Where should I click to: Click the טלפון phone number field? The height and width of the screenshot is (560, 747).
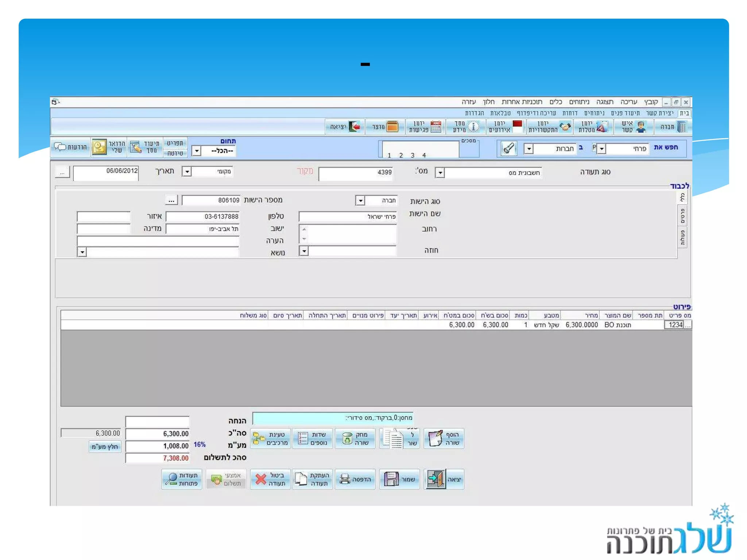click(x=203, y=217)
